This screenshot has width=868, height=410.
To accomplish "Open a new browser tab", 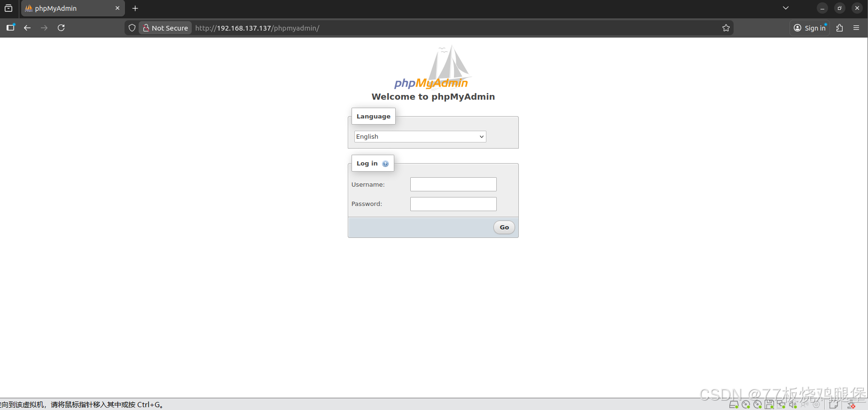I will [x=135, y=8].
